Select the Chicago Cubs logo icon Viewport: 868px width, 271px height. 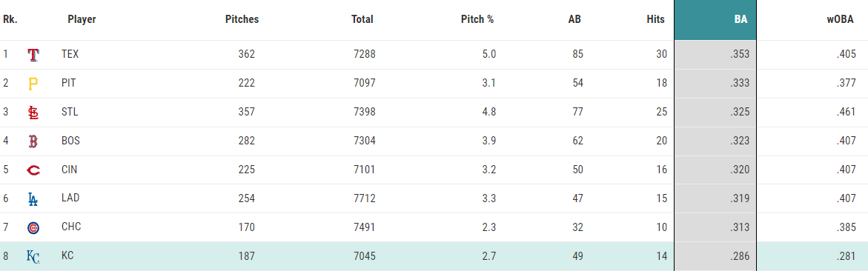(33, 227)
